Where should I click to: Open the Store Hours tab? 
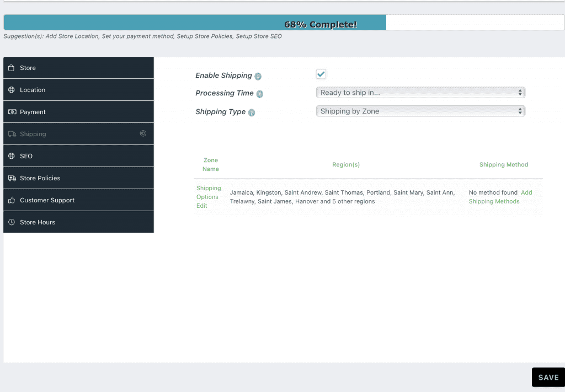78,222
